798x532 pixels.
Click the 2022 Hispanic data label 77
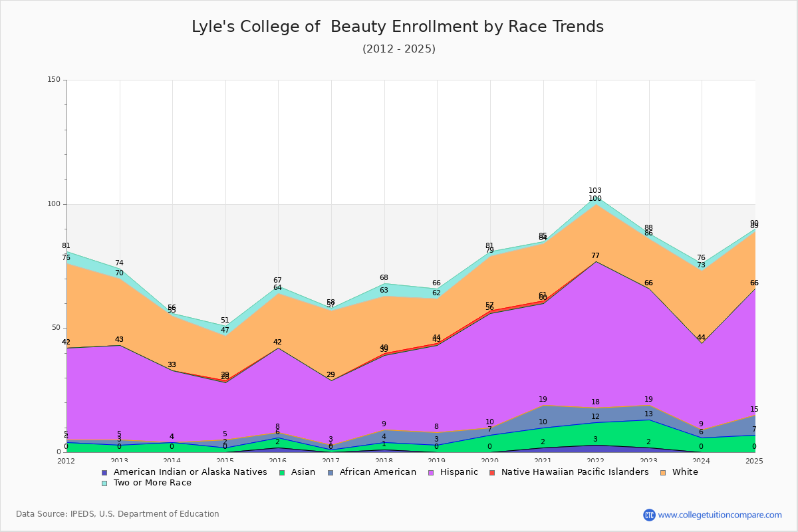tap(595, 256)
